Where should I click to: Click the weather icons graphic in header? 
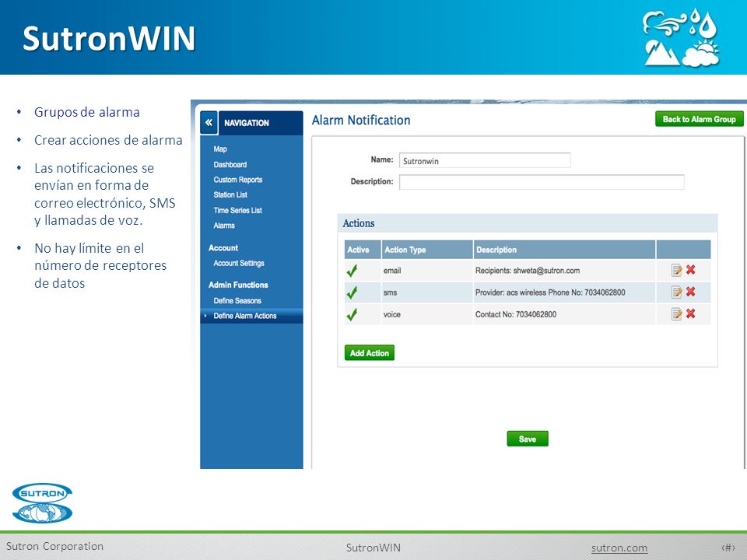[x=681, y=37]
